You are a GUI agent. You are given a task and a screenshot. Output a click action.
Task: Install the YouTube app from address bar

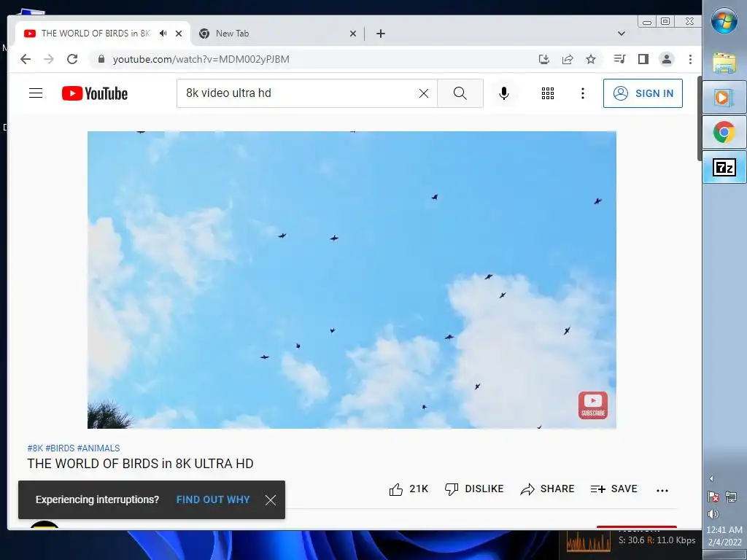pos(544,59)
